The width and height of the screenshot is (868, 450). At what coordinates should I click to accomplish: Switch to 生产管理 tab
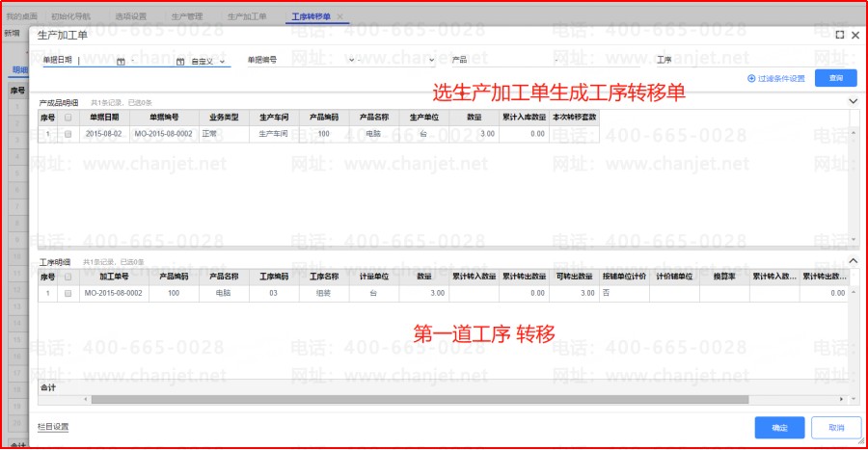coord(187,16)
